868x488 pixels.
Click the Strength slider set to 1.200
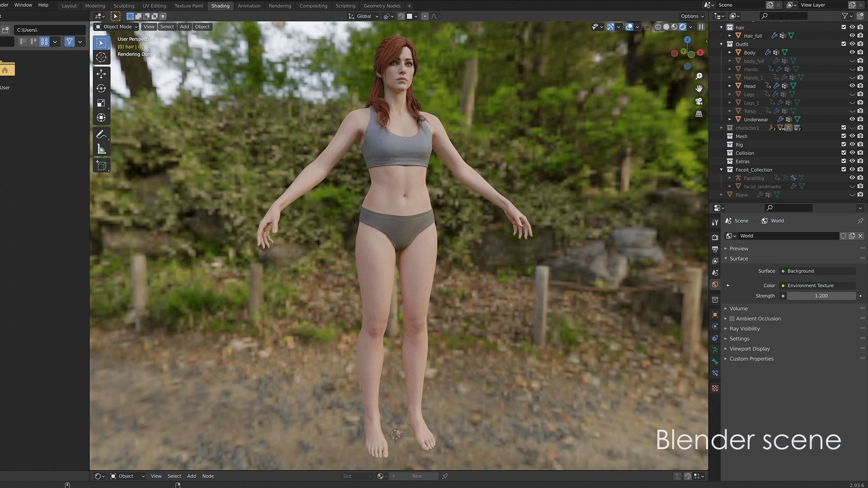(821, 296)
